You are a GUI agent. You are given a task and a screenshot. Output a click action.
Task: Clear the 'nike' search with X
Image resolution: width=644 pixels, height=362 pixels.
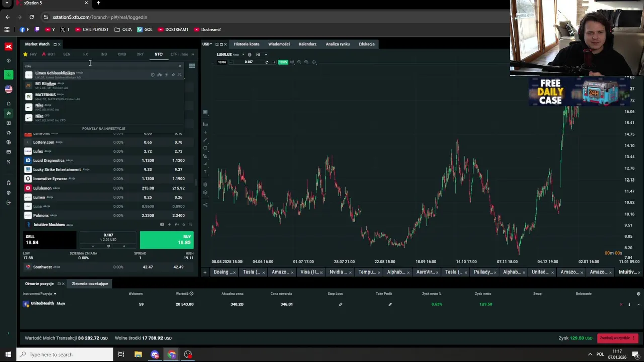[179, 66]
